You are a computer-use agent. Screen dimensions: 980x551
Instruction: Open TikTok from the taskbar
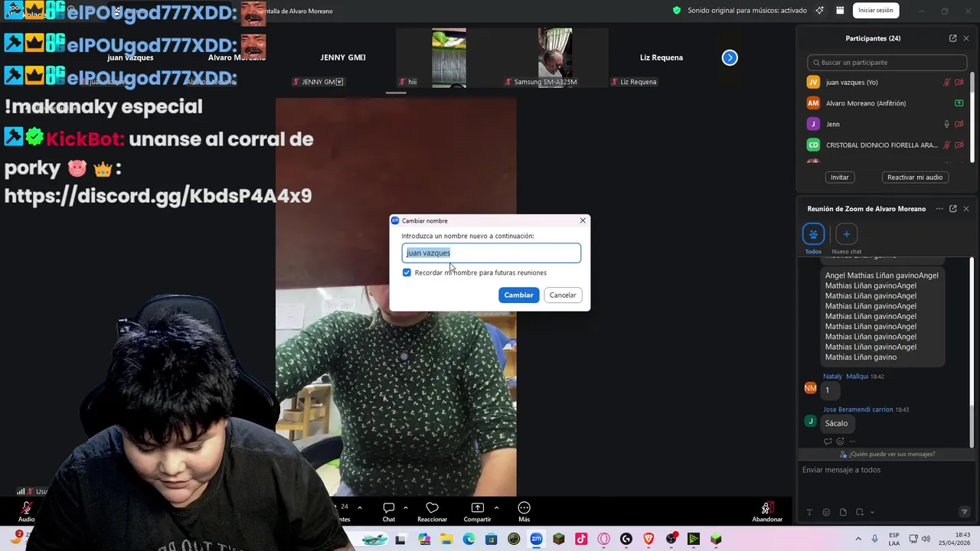click(x=581, y=540)
